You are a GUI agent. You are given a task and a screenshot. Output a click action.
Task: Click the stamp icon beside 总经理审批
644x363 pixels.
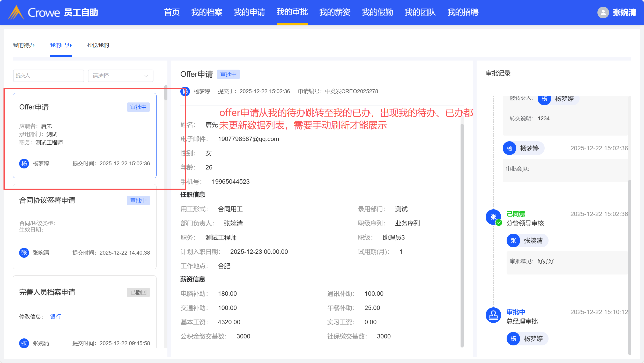(493, 315)
